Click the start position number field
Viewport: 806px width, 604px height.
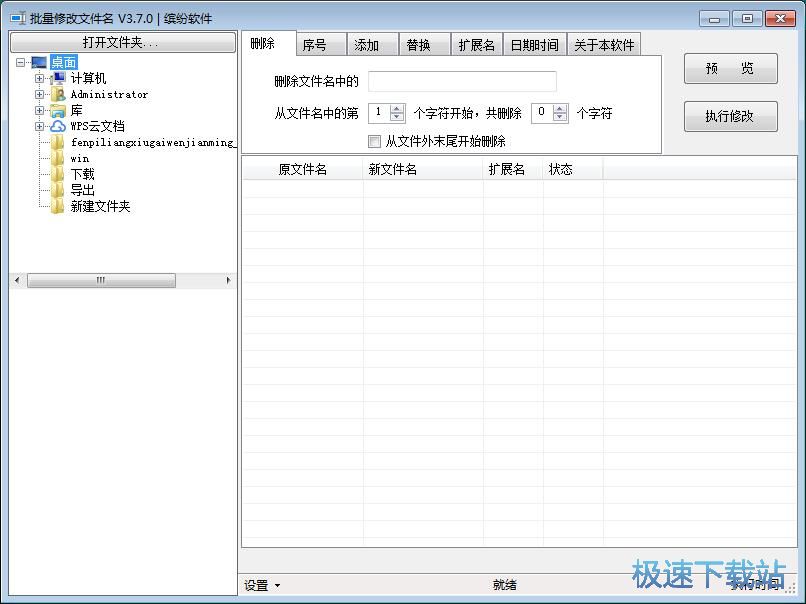pyautogui.click(x=379, y=113)
